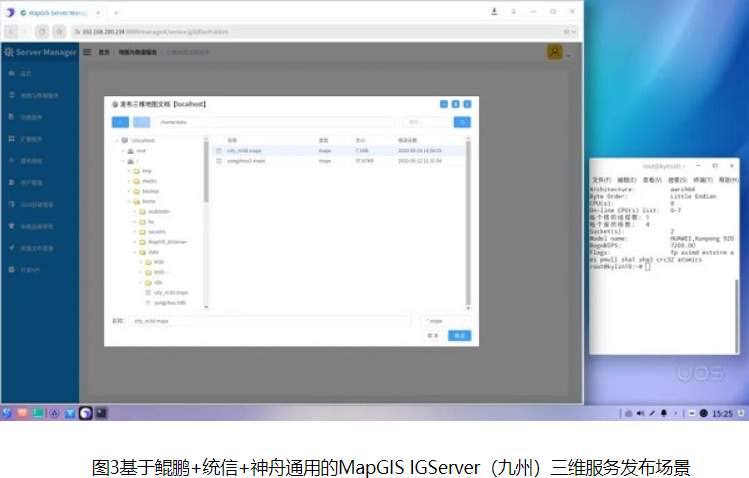Open the *.mapx file type dropdown

point(446,320)
